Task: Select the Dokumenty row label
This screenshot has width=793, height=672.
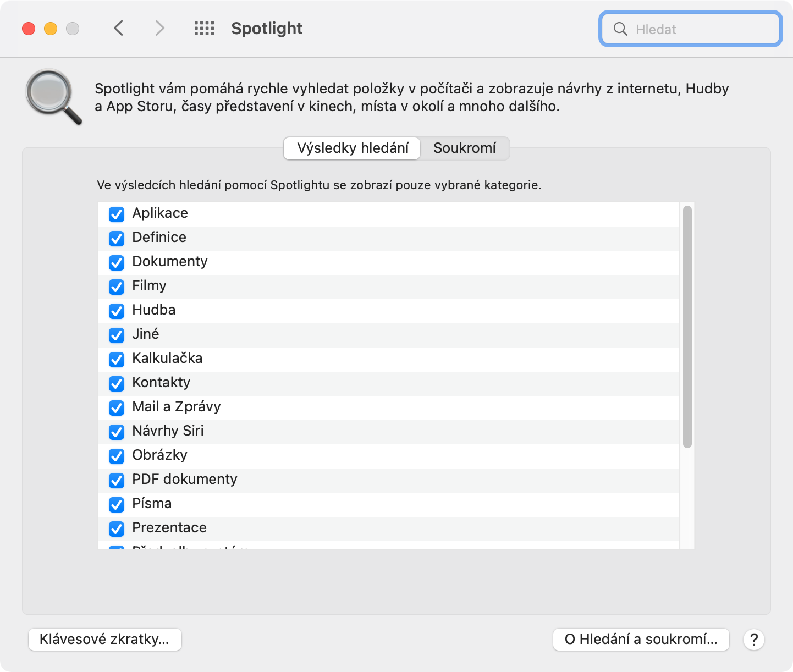Action: click(170, 262)
